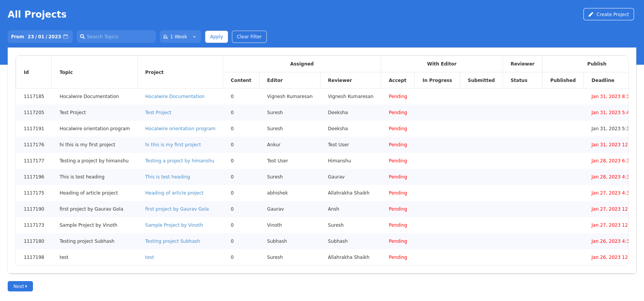
Task: Click the pencil icon on Create Project
Action: click(591, 15)
